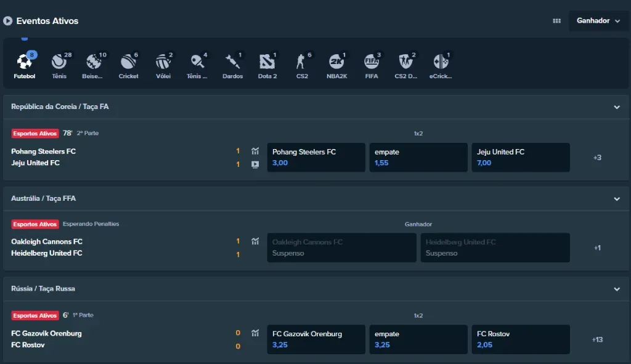Click the República da Coreia / Taça FA title
631x364 pixels.
click(x=60, y=107)
